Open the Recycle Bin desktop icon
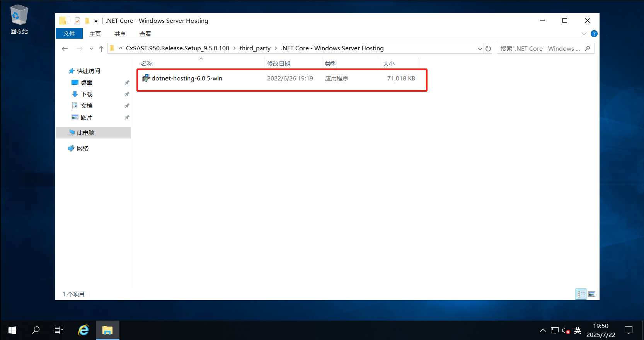The width and height of the screenshot is (644, 340). [x=19, y=20]
